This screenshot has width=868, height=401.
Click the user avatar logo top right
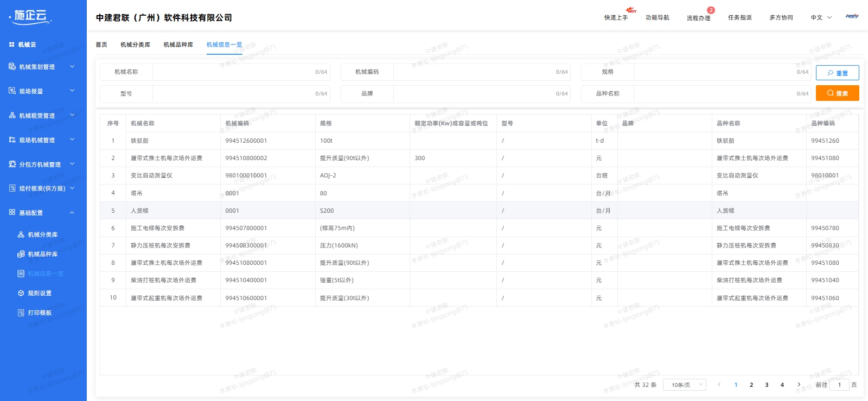coord(852,17)
